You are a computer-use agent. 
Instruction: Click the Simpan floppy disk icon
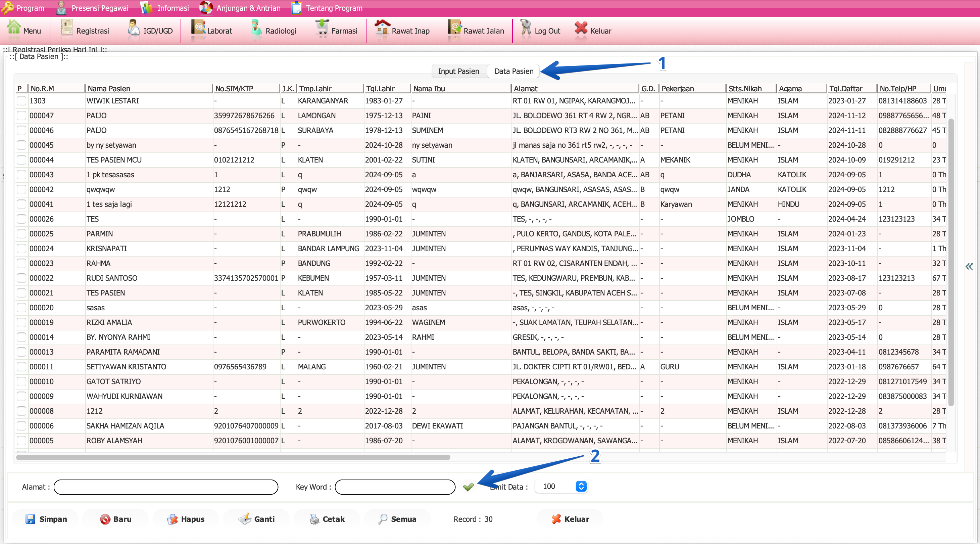click(30, 519)
